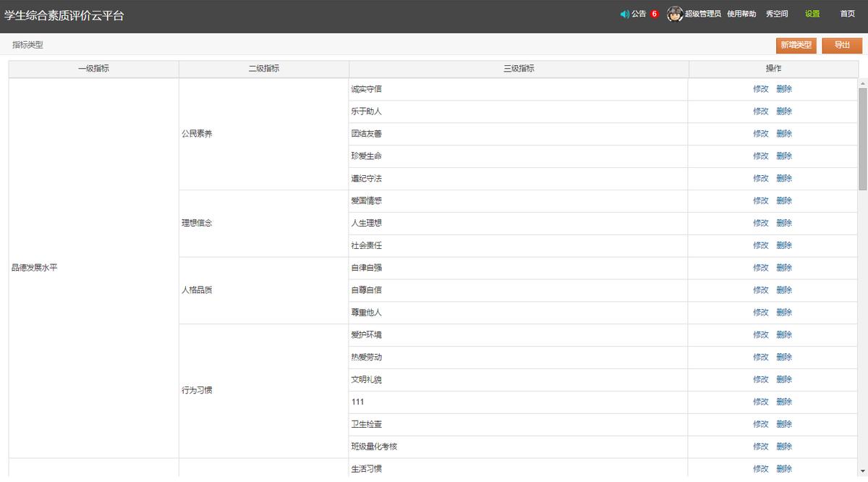Click 删除 for 乐于助人 row

784,111
